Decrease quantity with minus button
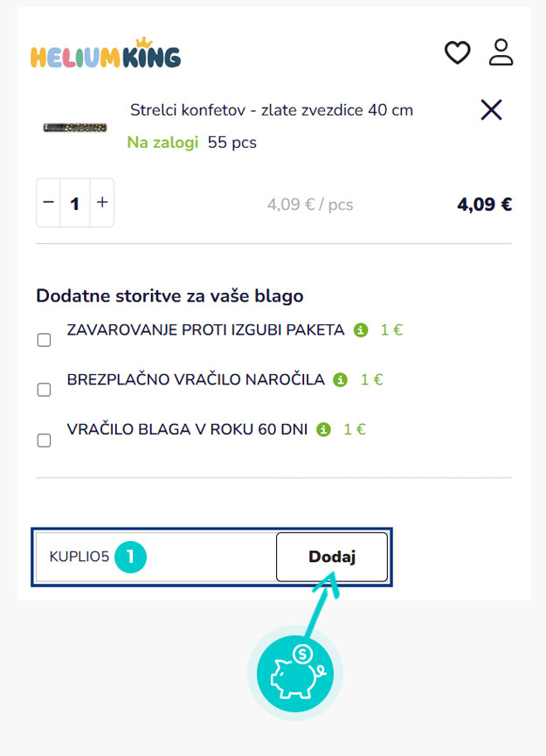Viewport: 546px width, 756px height. [49, 203]
